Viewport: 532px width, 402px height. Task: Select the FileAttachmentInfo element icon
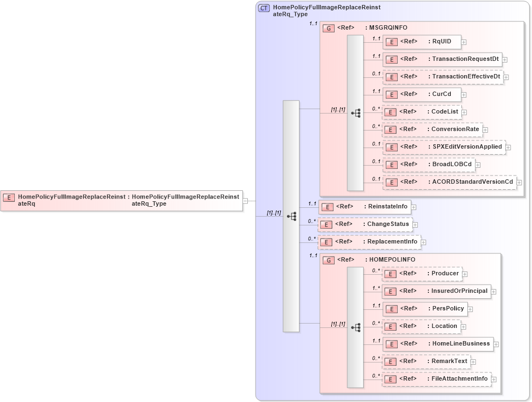coord(390,378)
